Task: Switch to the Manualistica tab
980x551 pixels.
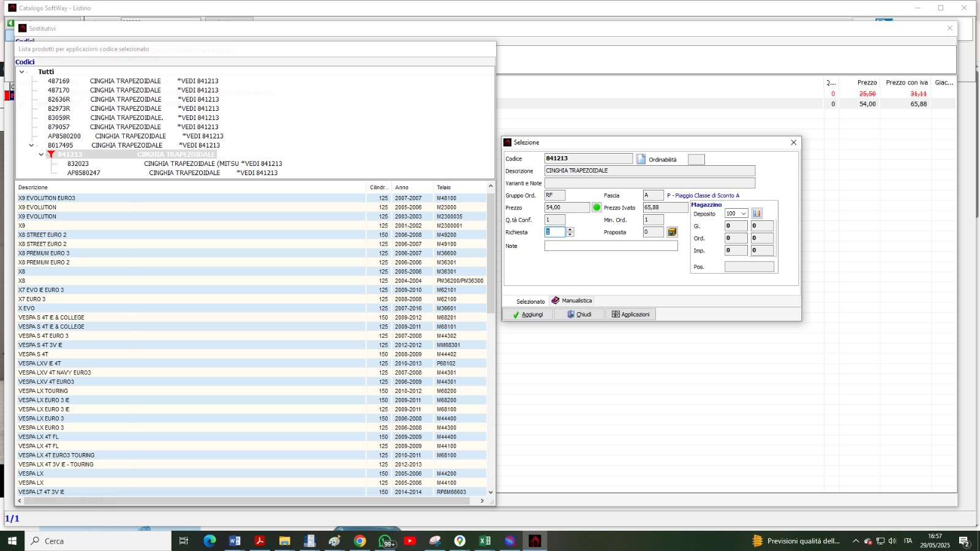Action: (571, 301)
